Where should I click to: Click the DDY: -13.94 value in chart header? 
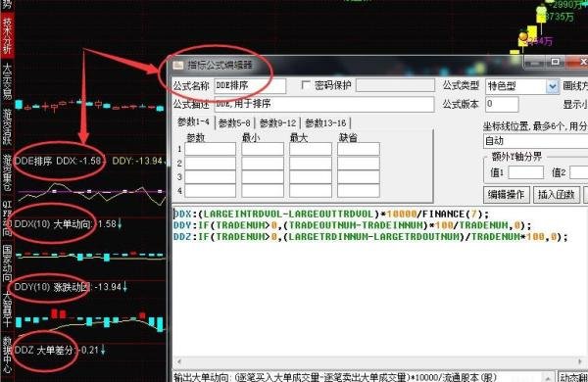pyautogui.click(x=137, y=162)
